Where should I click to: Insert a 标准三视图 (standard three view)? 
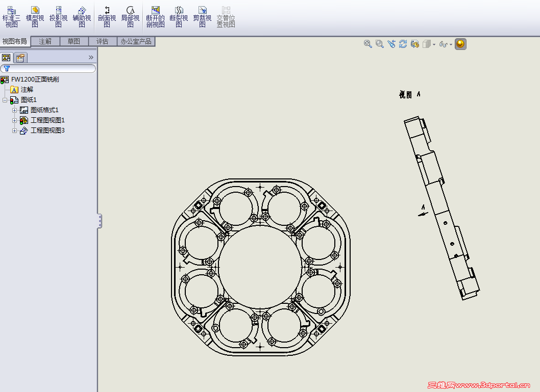(x=11, y=16)
